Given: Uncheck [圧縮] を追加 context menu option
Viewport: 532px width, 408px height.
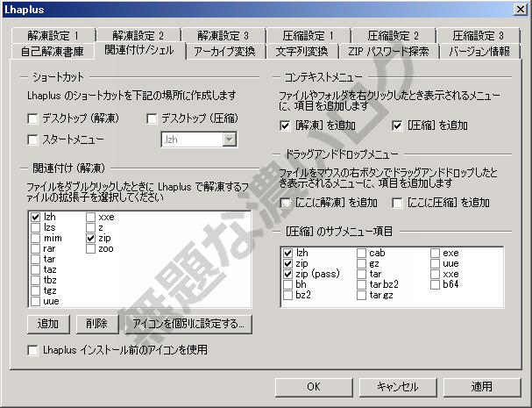Looking at the screenshot, I should (x=397, y=126).
